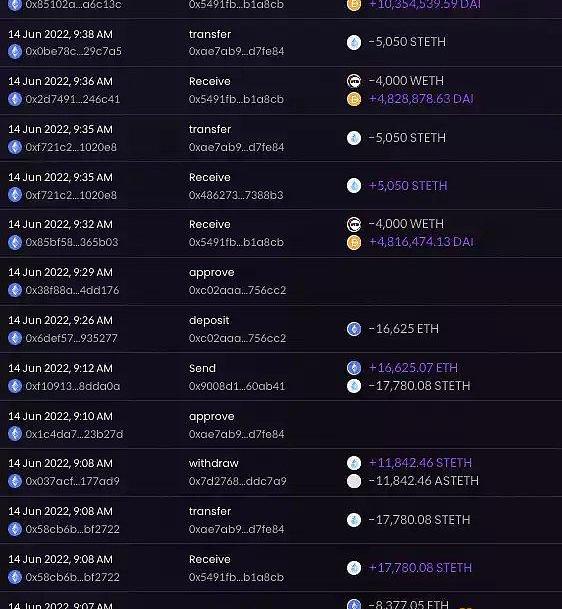Click the DAI coin icon next to +4,828,878.63 DAI
This screenshot has height=609, width=562.
point(354,99)
